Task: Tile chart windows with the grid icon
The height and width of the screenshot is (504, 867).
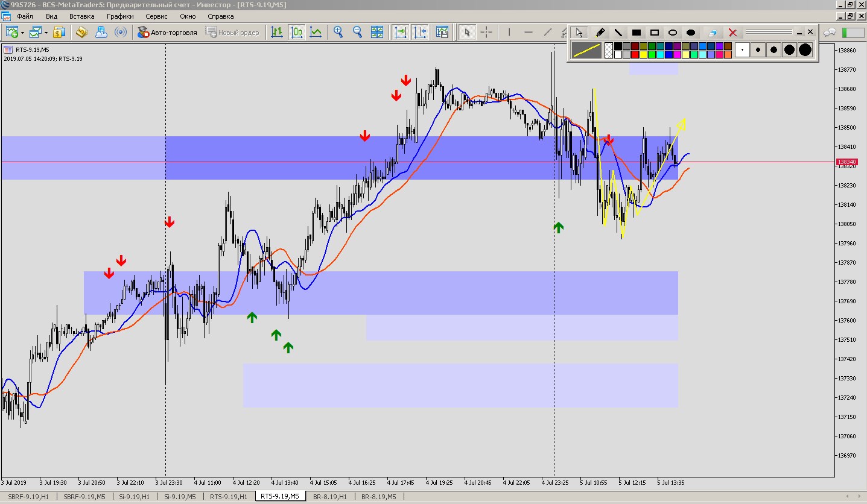Action: click(x=377, y=32)
